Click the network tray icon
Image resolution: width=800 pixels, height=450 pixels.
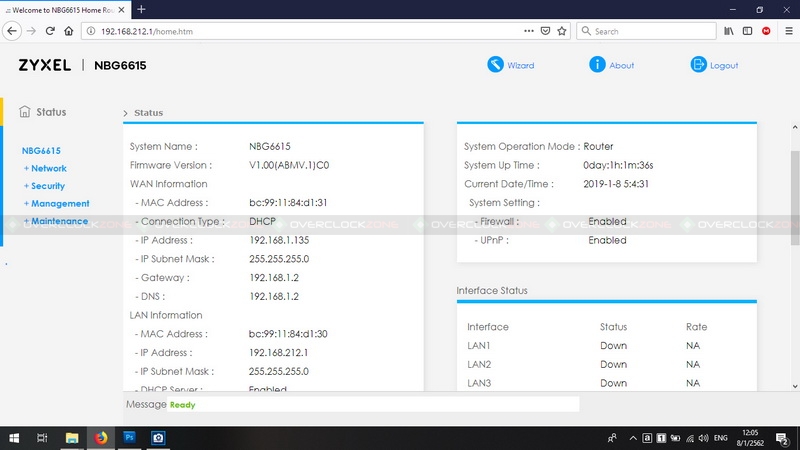[690, 438]
